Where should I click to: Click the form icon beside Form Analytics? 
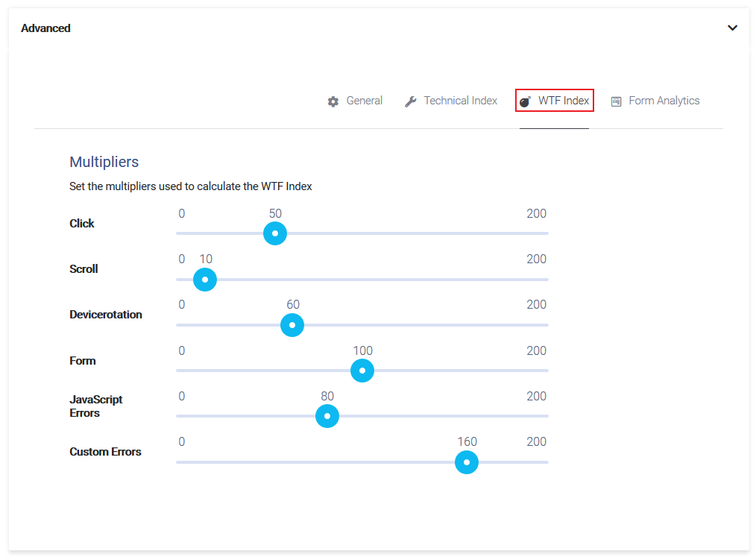tap(616, 101)
